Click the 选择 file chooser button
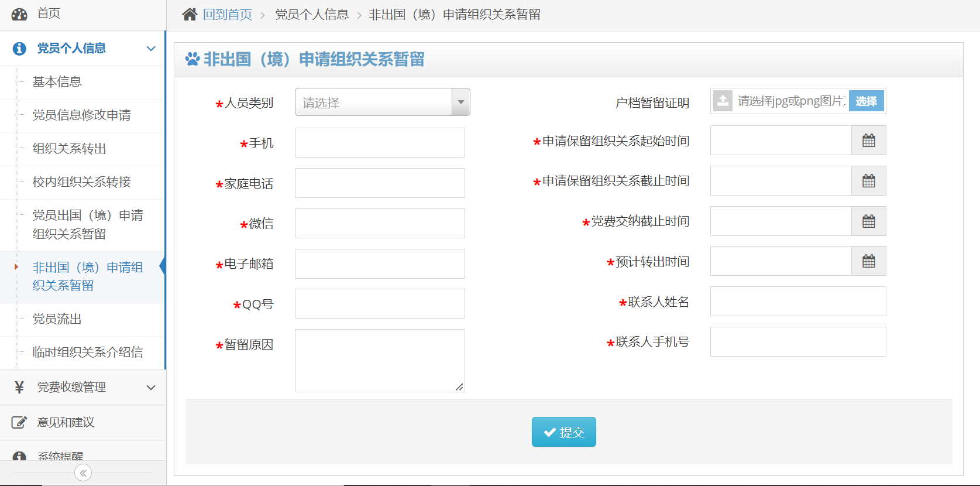Viewport: 980px width, 486px height. (866, 101)
